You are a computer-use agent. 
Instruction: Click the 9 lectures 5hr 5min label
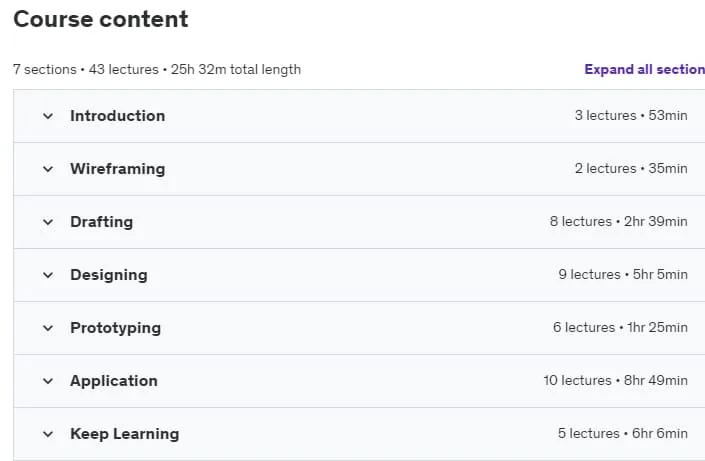coord(623,274)
